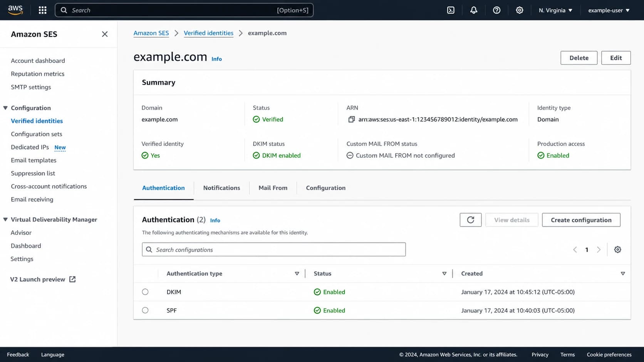Open Dashboard under Virtual Deliverability Manager
This screenshot has height=362, width=644.
pos(26,246)
